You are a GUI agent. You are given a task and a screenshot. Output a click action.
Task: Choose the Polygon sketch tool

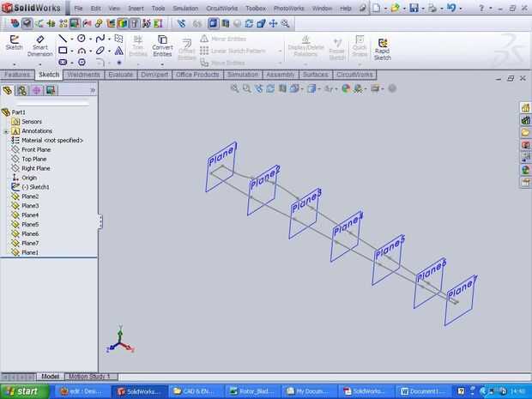click(x=82, y=62)
